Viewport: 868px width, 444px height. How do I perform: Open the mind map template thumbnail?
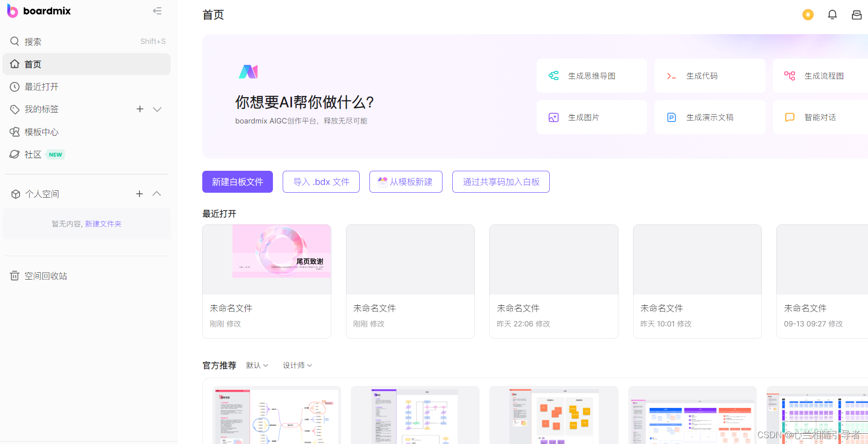[x=276, y=415]
